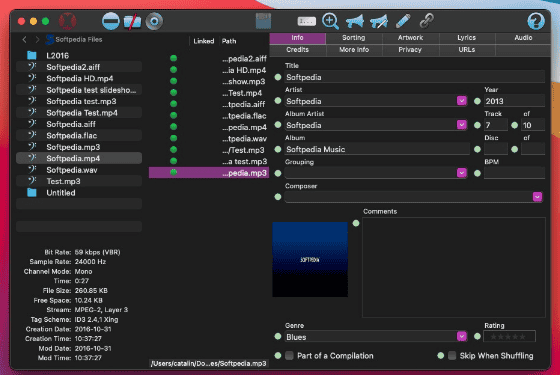This screenshot has width=560, height=375.
Task: Open the Privacy tab
Action: (410, 50)
